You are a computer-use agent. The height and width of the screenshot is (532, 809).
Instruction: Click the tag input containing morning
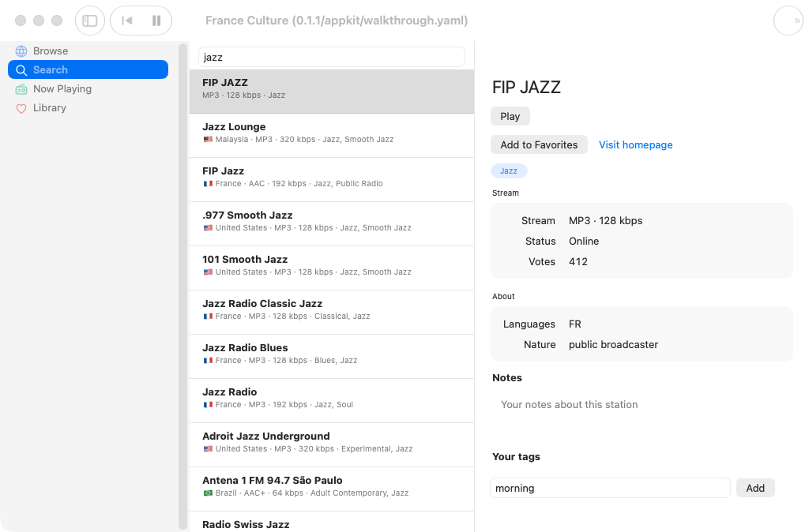(x=610, y=488)
